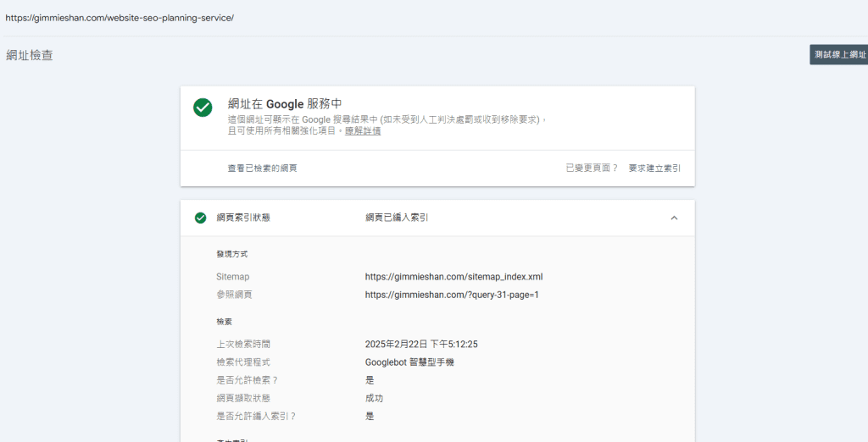
Task: Click the 檢索代理程式 label
Action: pyautogui.click(x=243, y=362)
